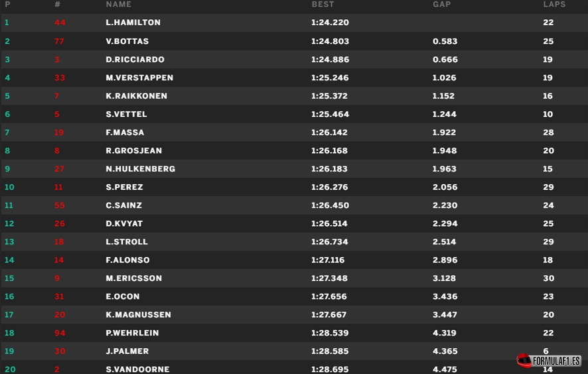Click M.ERICSSON laps count 30

pyautogui.click(x=549, y=278)
